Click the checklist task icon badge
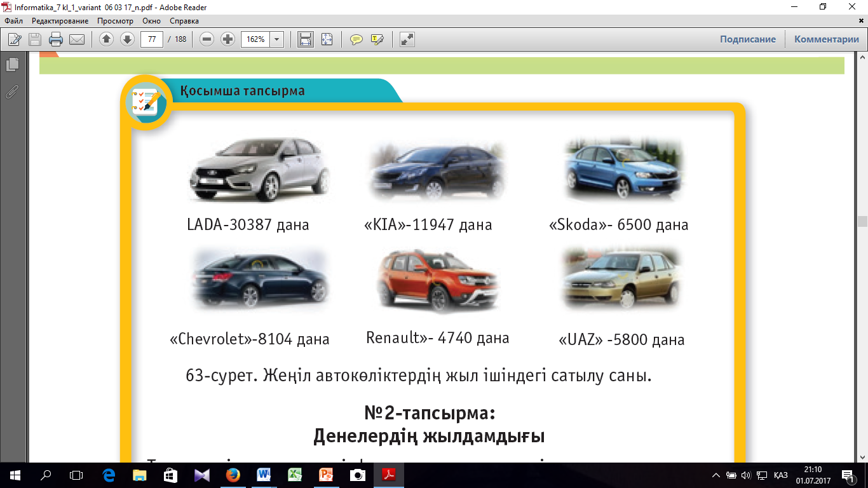 click(x=146, y=102)
